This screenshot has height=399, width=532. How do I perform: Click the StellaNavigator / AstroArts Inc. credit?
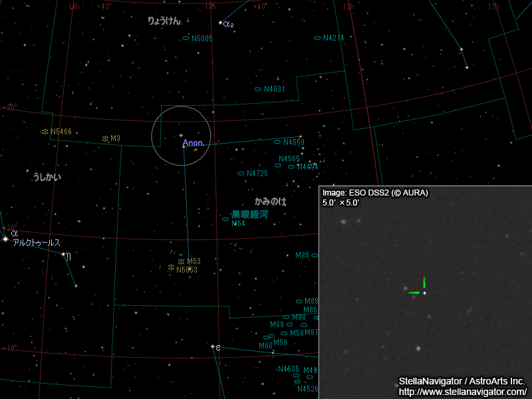(462, 381)
